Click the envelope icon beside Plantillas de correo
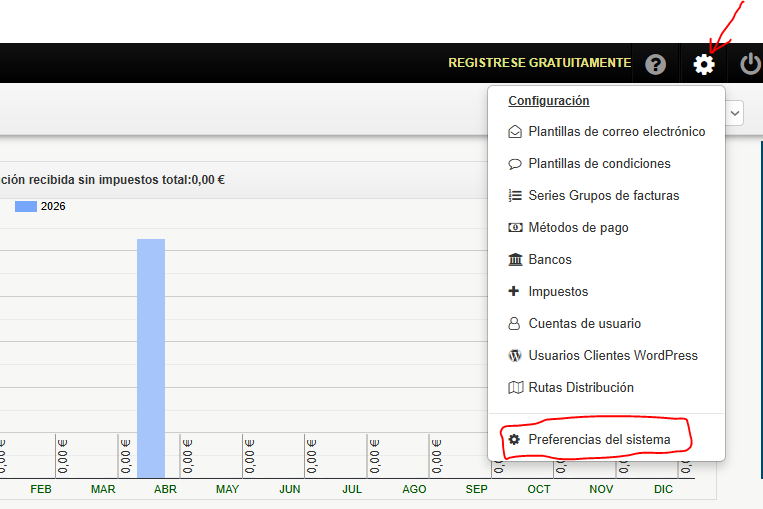Screen dimensions: 763x509 pyautogui.click(x=515, y=131)
